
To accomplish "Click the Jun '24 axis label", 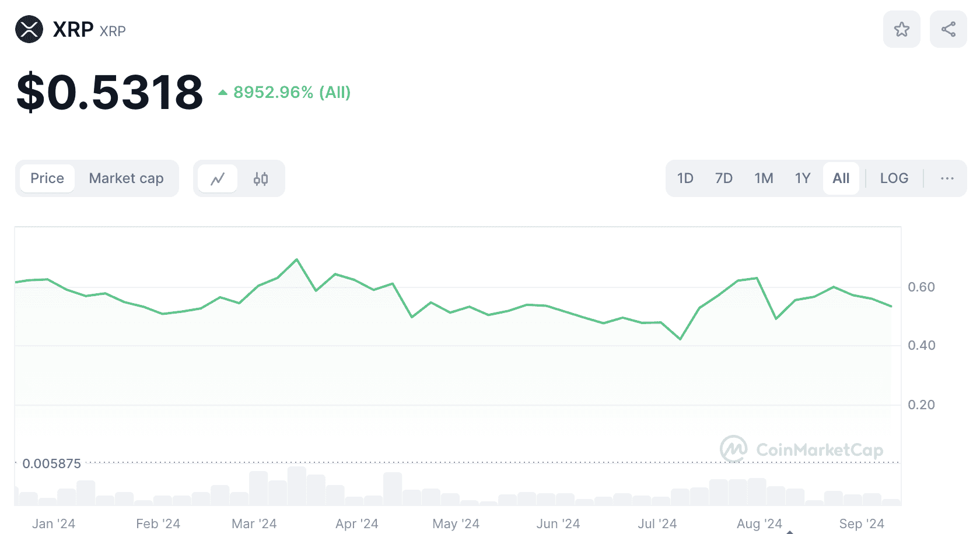I will point(558,524).
